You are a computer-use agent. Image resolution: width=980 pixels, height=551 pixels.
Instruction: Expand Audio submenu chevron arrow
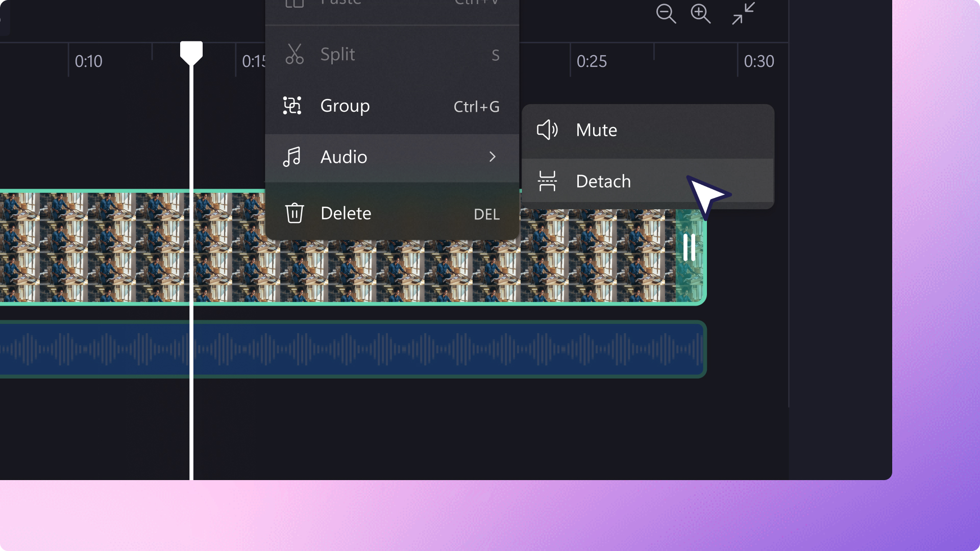pos(492,157)
